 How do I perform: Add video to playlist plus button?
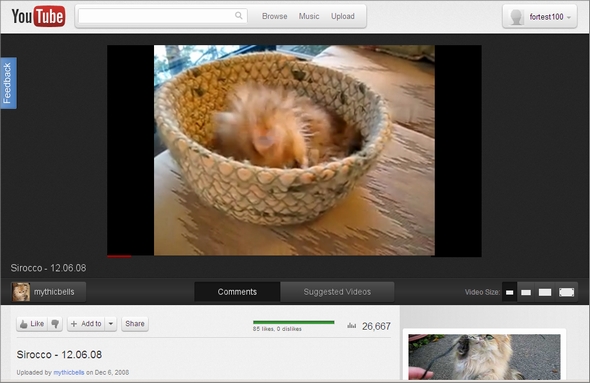click(x=86, y=324)
